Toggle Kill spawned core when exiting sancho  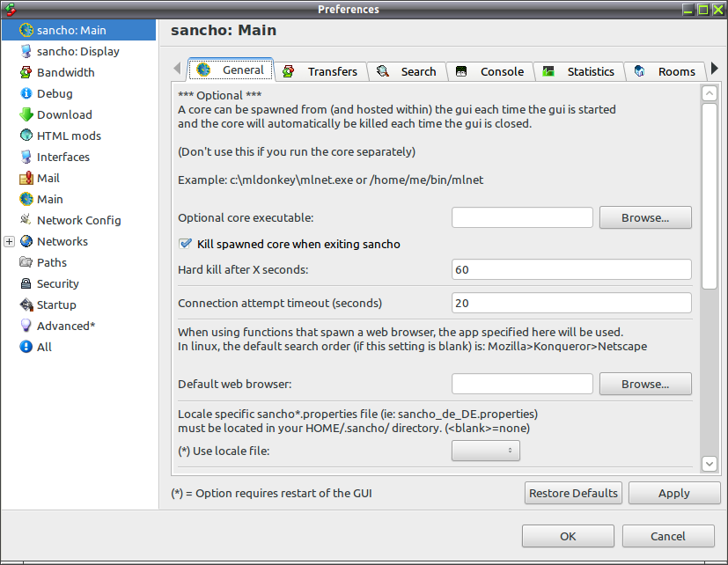[x=185, y=244]
